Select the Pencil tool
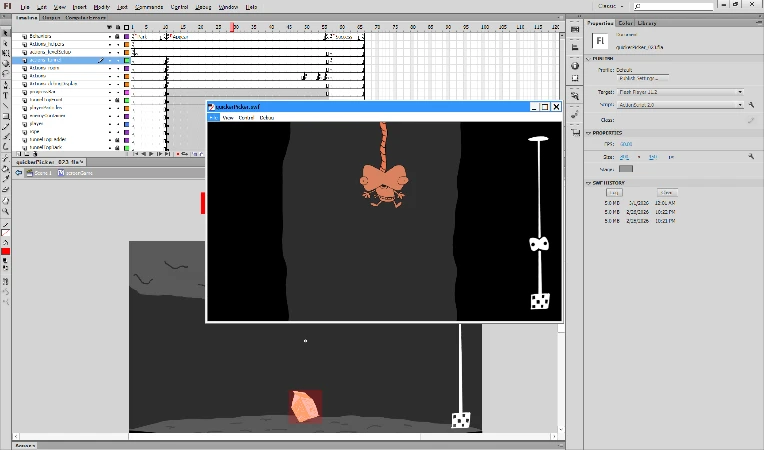764x450 pixels. [5, 127]
